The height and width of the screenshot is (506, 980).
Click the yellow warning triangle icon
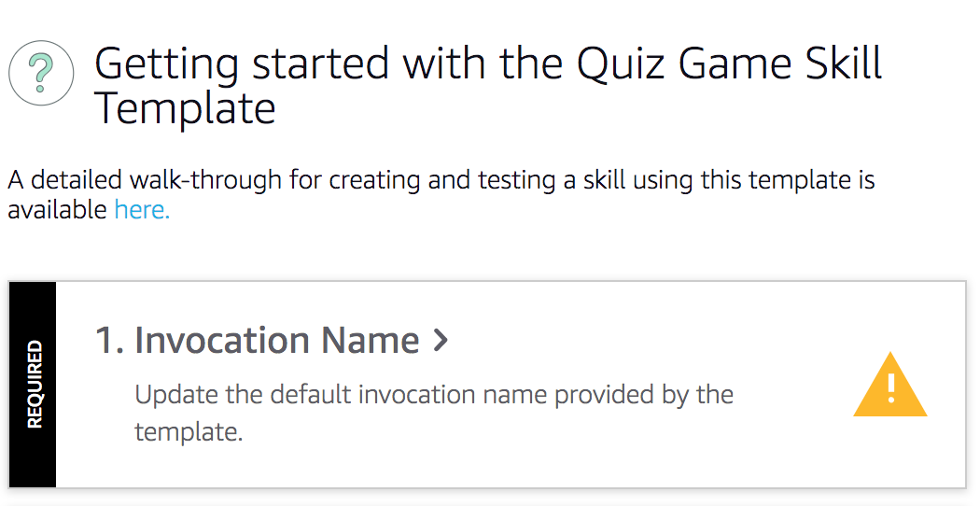[889, 387]
